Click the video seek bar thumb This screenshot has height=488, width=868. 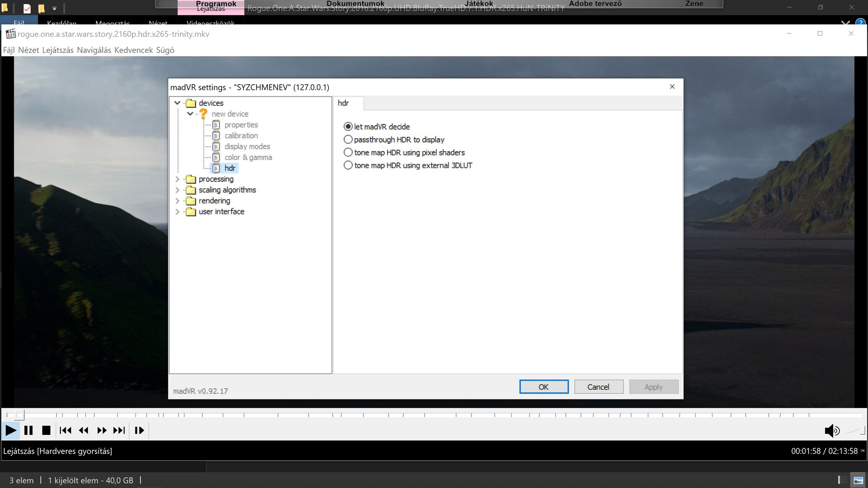click(20, 415)
